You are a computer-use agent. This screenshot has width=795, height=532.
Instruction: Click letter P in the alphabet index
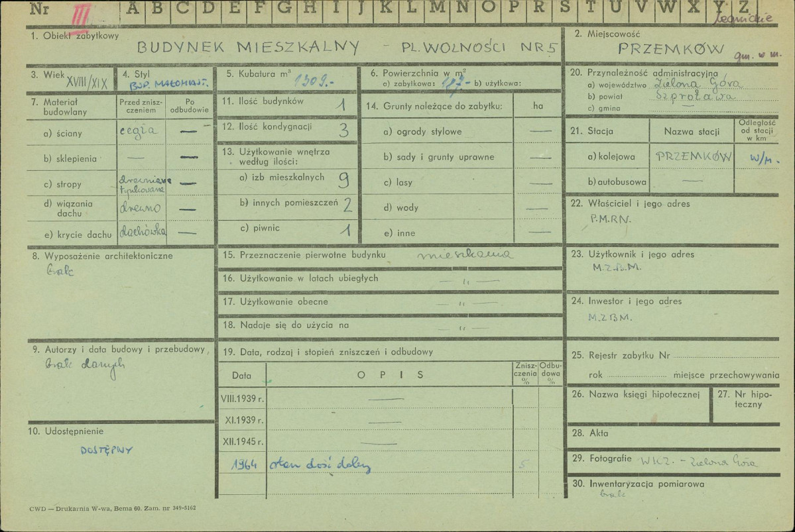point(514,8)
